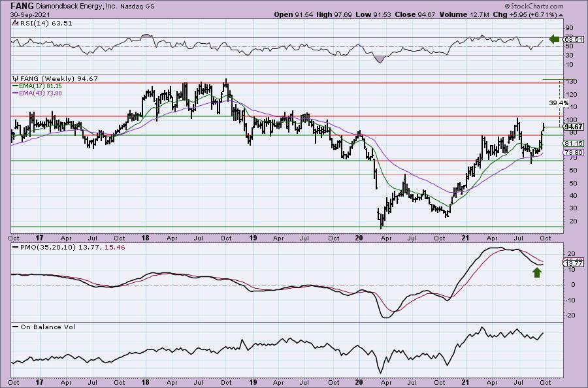Click the -10 level on the PMO axis

pos(571,300)
